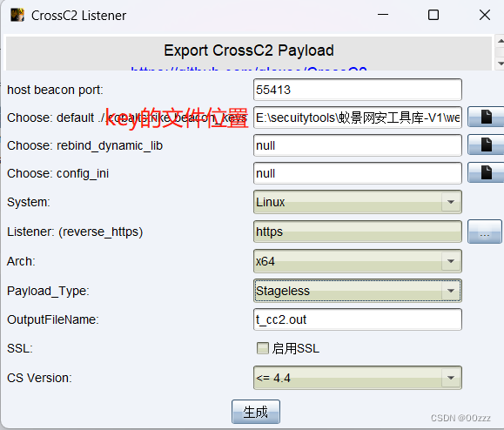This screenshot has height=430, width=504.
Task: Maximize the CrossC2 Listener window
Action: pyautogui.click(x=433, y=15)
